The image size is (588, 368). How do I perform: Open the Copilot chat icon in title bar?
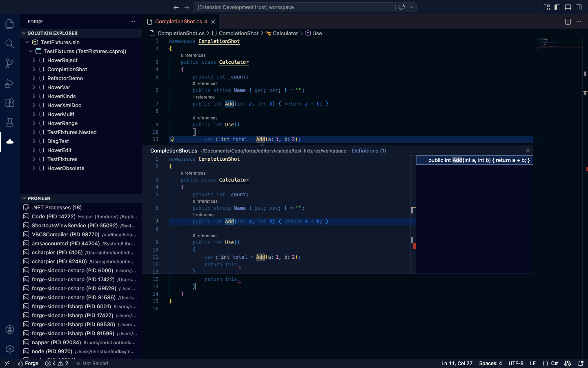[x=402, y=7]
